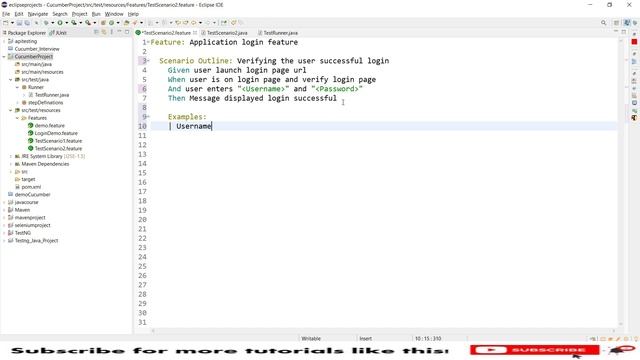Click the Coverage launch icon

click(74, 23)
